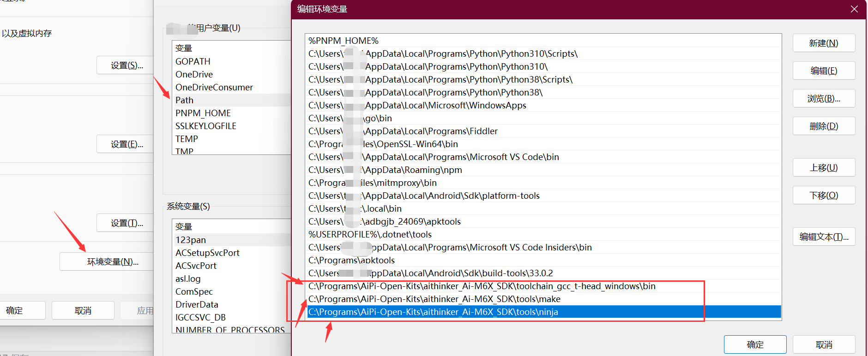Confirm path dialog with 确定 button
Screen dimensions: 868x356
[755, 344]
